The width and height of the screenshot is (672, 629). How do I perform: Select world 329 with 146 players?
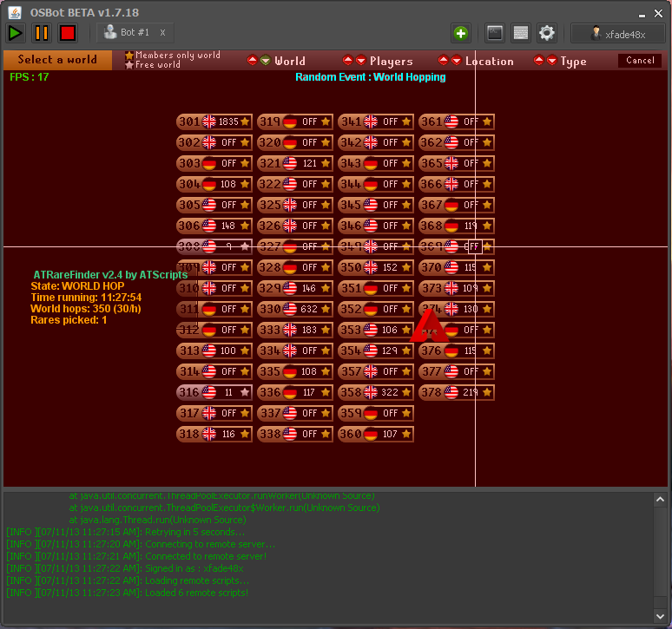point(295,288)
